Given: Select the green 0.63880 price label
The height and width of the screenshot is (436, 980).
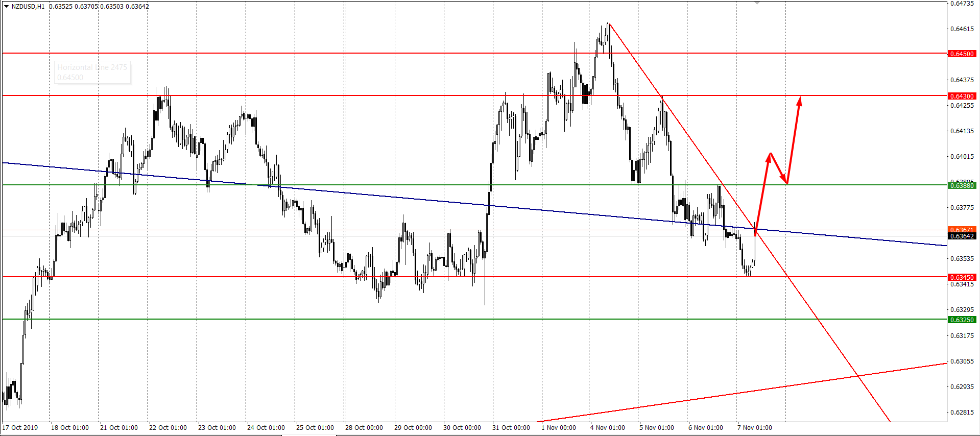Looking at the screenshot, I should point(962,185).
